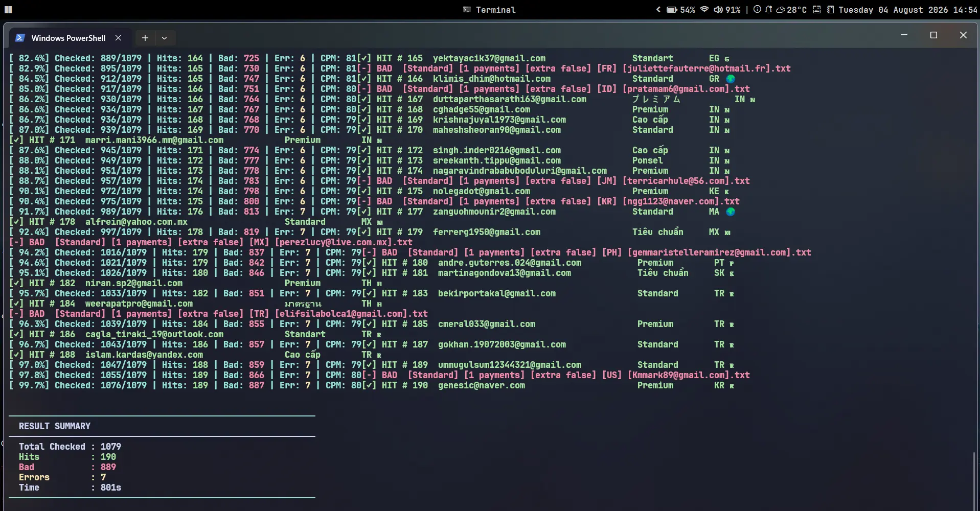The width and height of the screenshot is (980, 511).
Task: Click the circled info icon in the top bar
Action: pyautogui.click(x=757, y=10)
